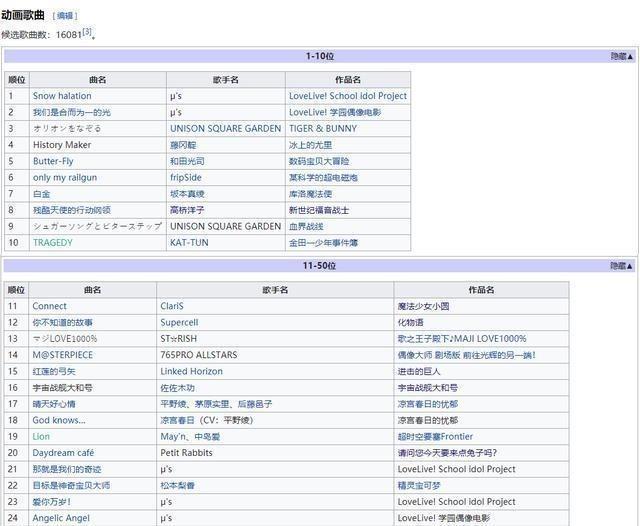Open 我们是合而为一的光 song link
Screen dimensions: 640x526
pyautogui.click(x=72, y=112)
